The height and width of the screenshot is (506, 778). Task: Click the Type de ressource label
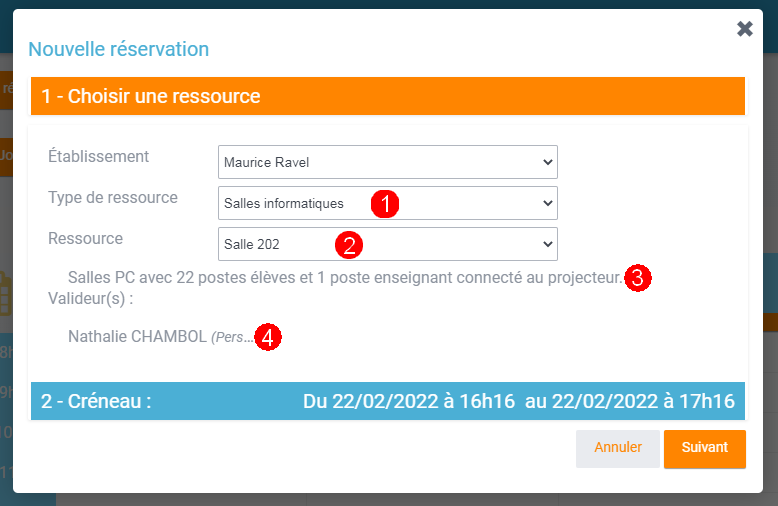112,197
